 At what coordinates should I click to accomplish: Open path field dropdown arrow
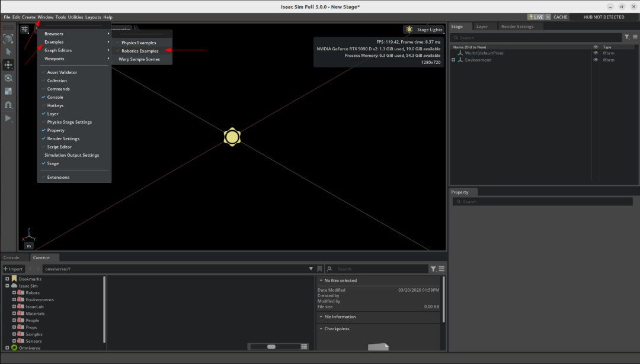(x=311, y=269)
